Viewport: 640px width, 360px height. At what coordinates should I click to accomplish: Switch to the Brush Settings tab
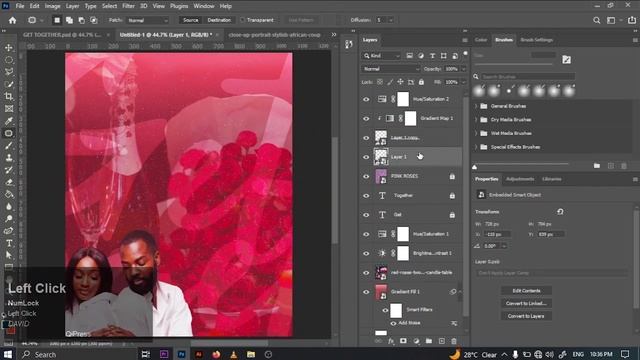pos(536,40)
